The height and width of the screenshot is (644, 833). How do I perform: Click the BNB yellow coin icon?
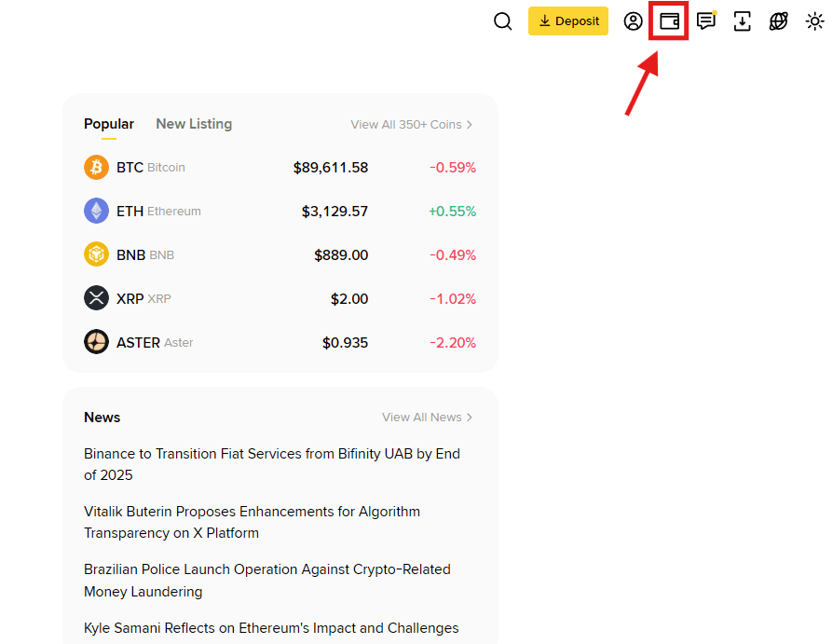(x=96, y=254)
